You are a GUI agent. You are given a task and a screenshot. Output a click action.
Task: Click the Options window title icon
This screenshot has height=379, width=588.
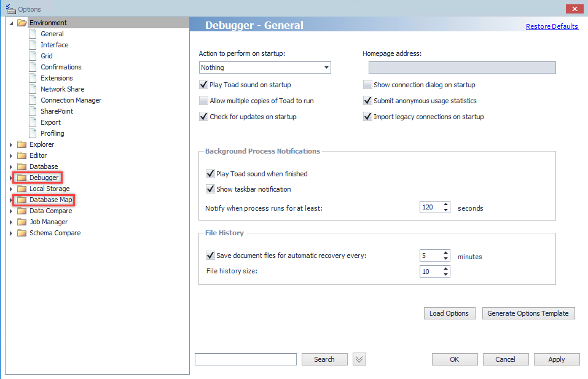(10, 9)
